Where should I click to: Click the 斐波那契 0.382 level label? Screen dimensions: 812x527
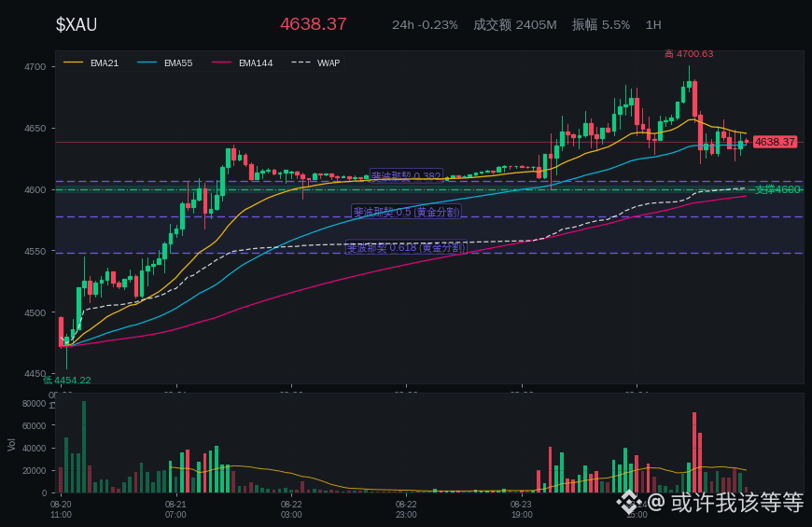pyautogui.click(x=407, y=176)
